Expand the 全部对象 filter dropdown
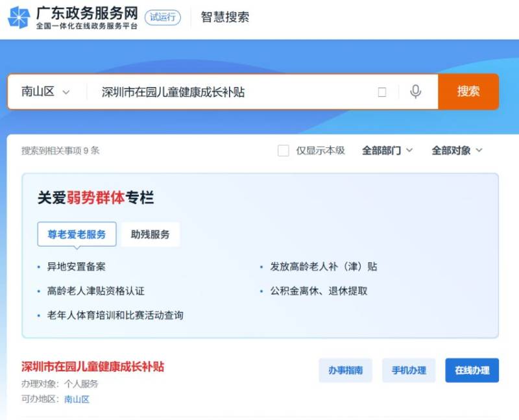519x420 pixels. point(457,151)
